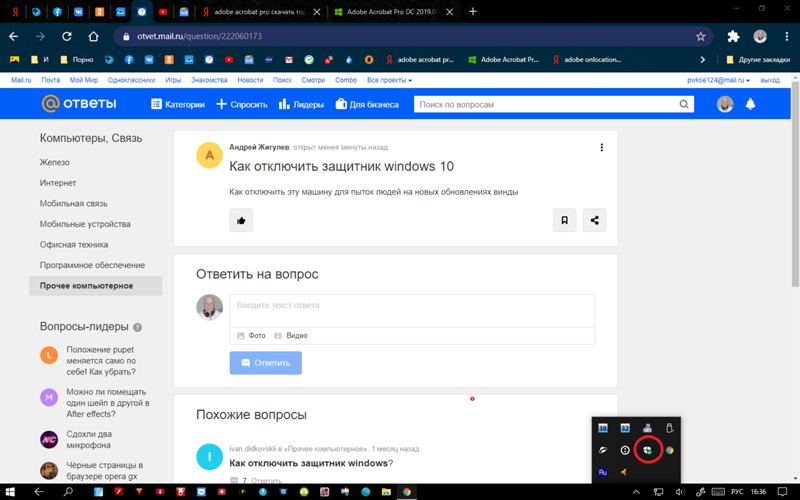Open the YouTube bookmark in bookmarks bar
Image resolution: width=800 pixels, height=500 pixels.
coord(229,60)
